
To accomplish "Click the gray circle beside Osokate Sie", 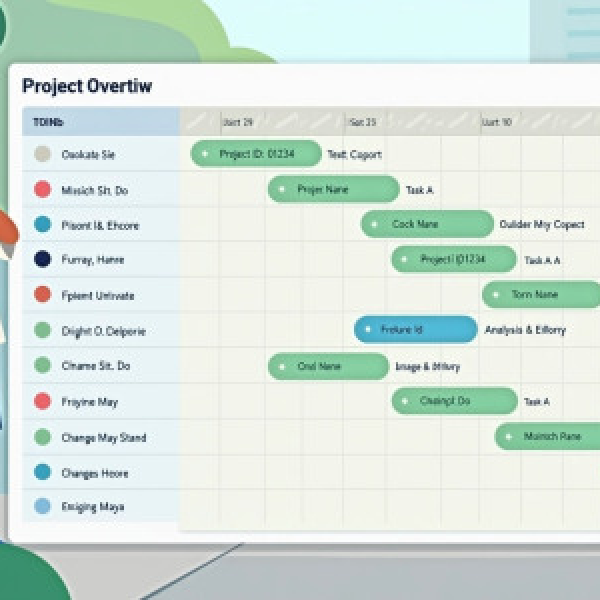I will pyautogui.click(x=42, y=154).
